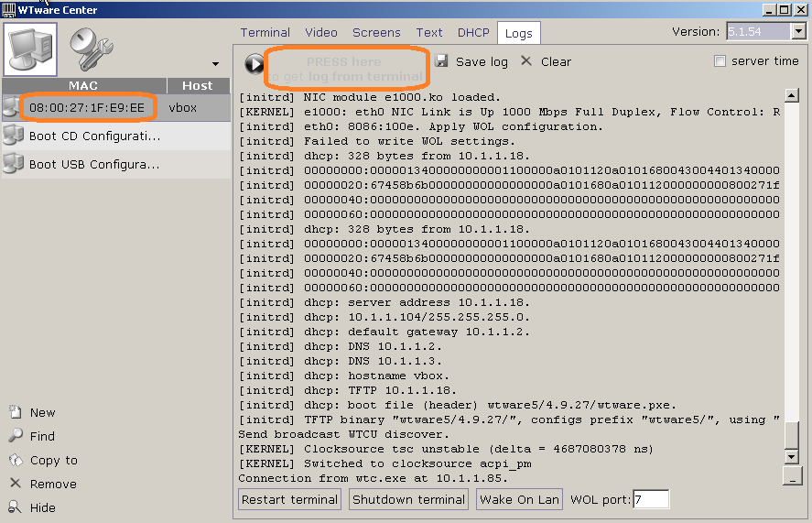The width and height of the screenshot is (812, 523).
Task: Start log capture with the play button
Action: tap(254, 64)
